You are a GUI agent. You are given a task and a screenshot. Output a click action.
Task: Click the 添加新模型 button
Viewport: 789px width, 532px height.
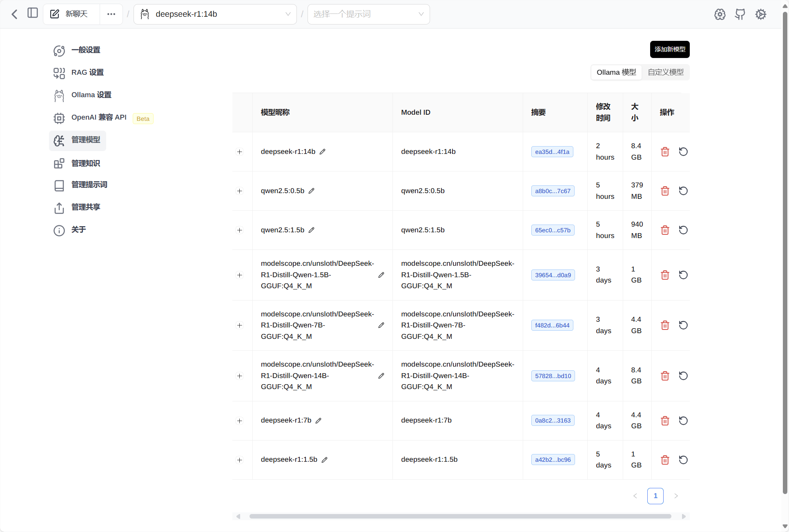click(x=670, y=49)
